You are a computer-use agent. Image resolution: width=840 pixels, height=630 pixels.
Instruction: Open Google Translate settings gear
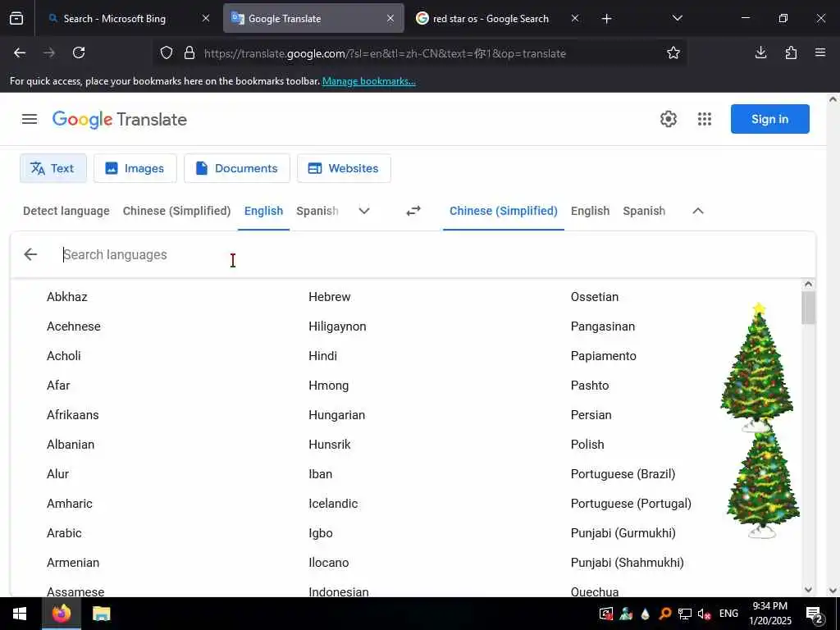click(668, 119)
